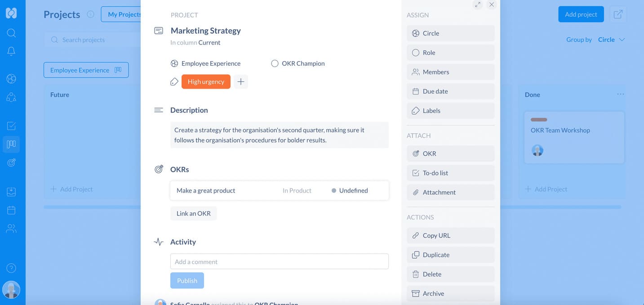Open the help question mark icon
Image resolution: width=644 pixels, height=305 pixels.
(11, 268)
